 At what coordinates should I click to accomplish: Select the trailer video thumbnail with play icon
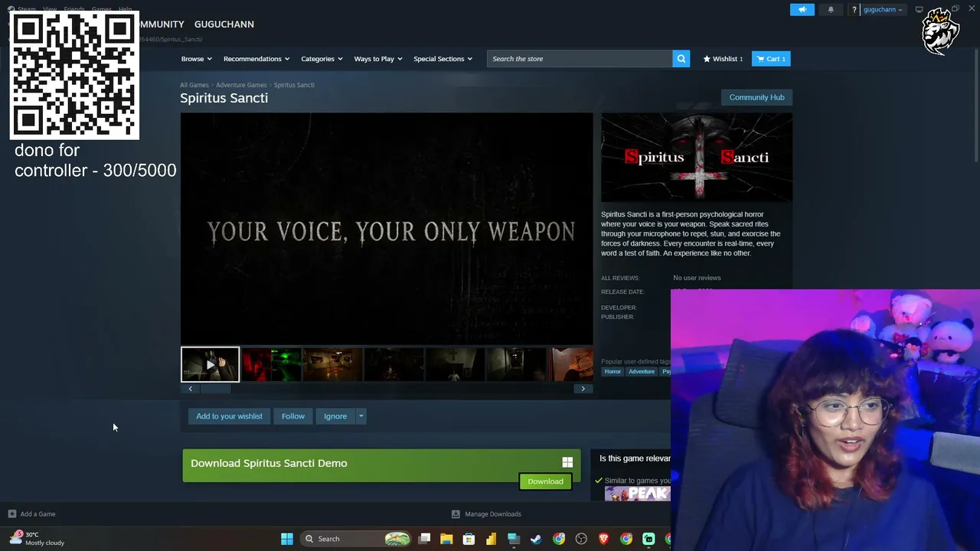210,364
